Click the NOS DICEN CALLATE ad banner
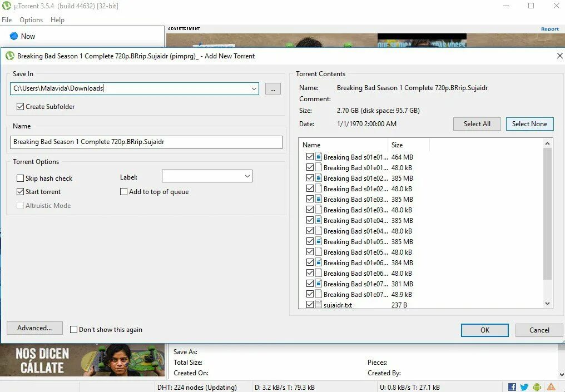Viewport: 565px width, 392px height. pos(82,360)
